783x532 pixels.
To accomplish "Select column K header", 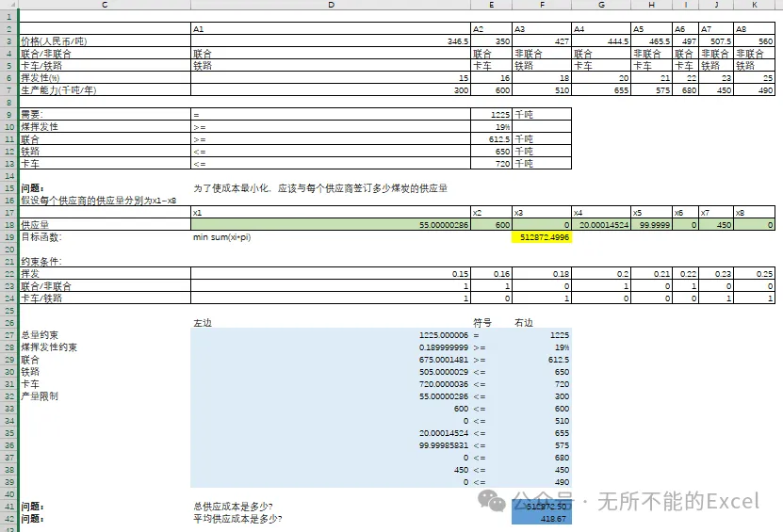I will click(x=754, y=5).
